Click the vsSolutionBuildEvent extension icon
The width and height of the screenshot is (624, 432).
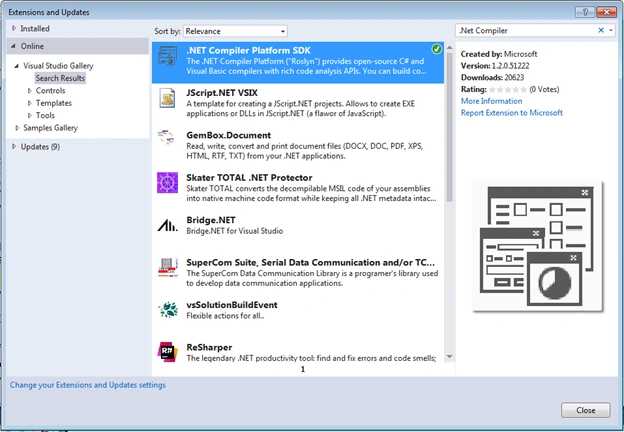(x=168, y=309)
